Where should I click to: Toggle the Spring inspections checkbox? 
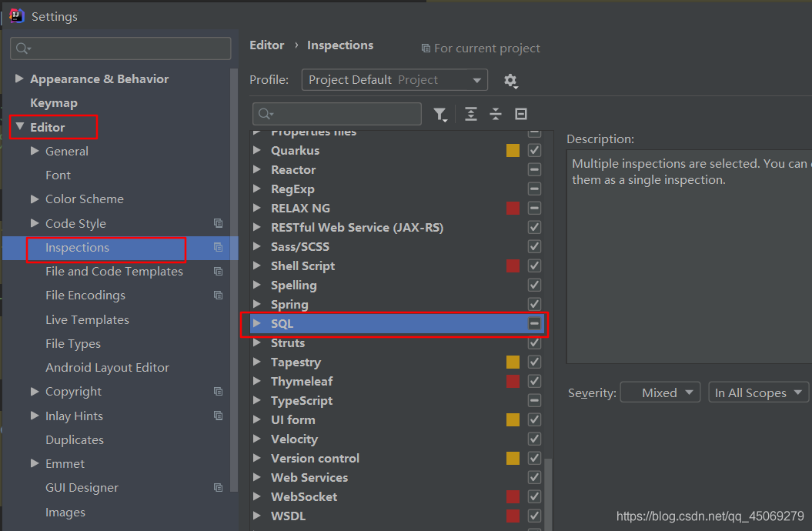tap(534, 304)
